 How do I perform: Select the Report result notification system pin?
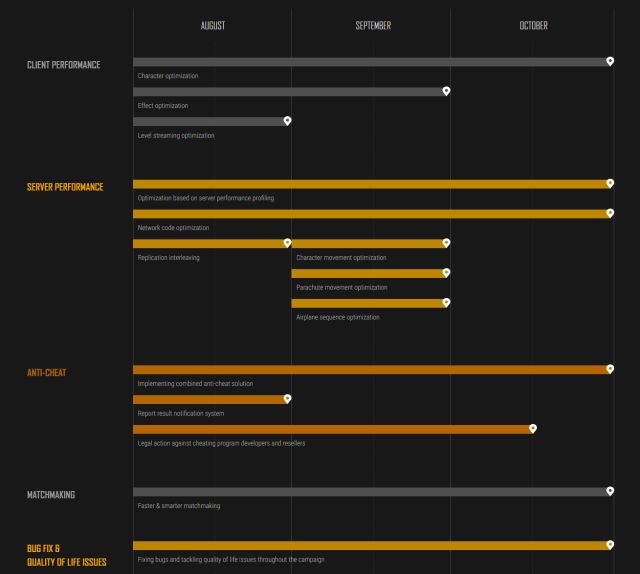[287, 399]
